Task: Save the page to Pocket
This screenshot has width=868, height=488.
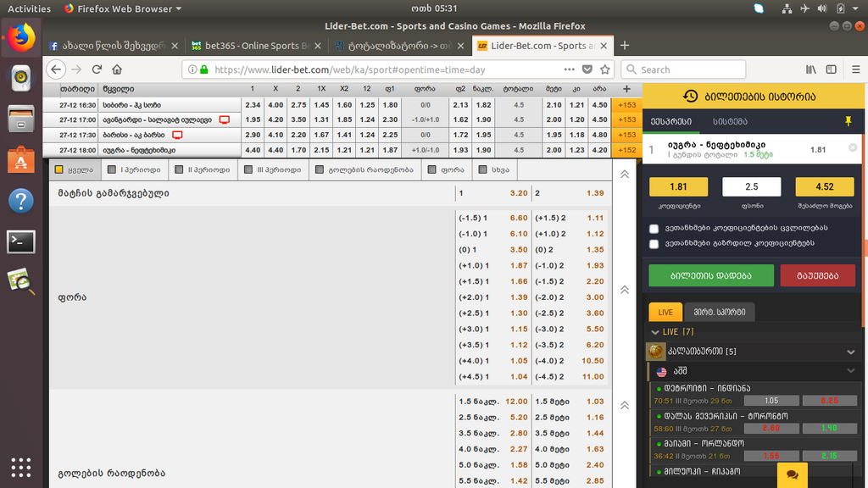Action: point(587,69)
